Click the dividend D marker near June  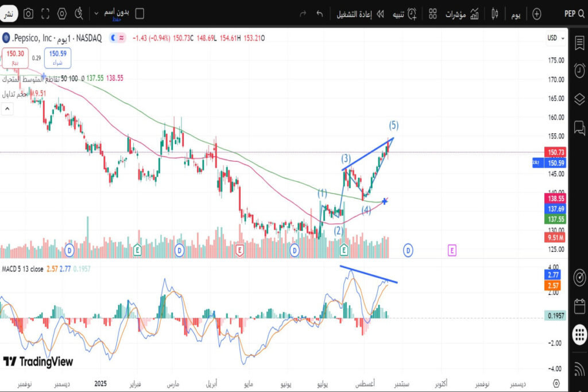(295, 250)
